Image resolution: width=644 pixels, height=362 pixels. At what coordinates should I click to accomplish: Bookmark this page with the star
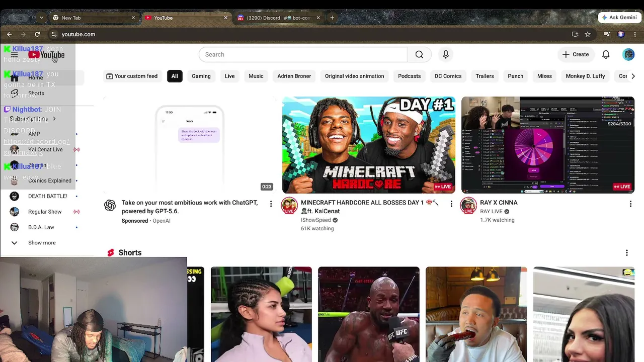tap(588, 34)
